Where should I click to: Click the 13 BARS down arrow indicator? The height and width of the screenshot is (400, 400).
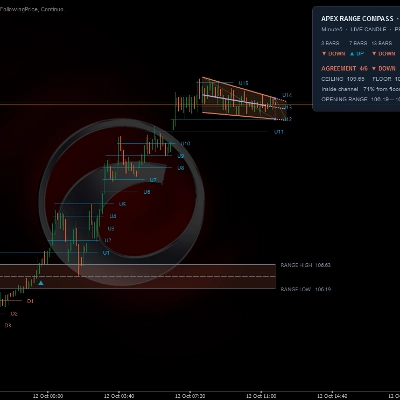[374, 54]
